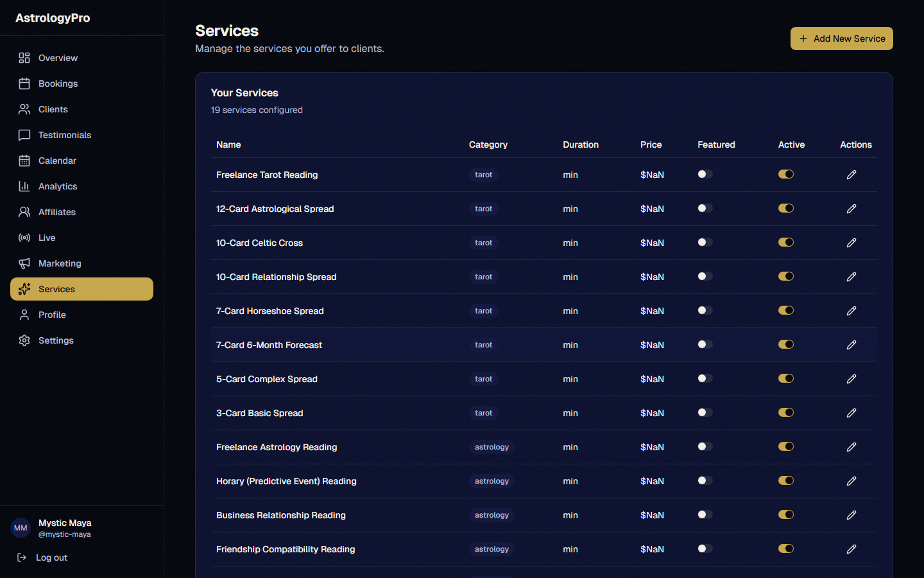Disable Active toggle for 3-Card Basic Spread

click(786, 412)
